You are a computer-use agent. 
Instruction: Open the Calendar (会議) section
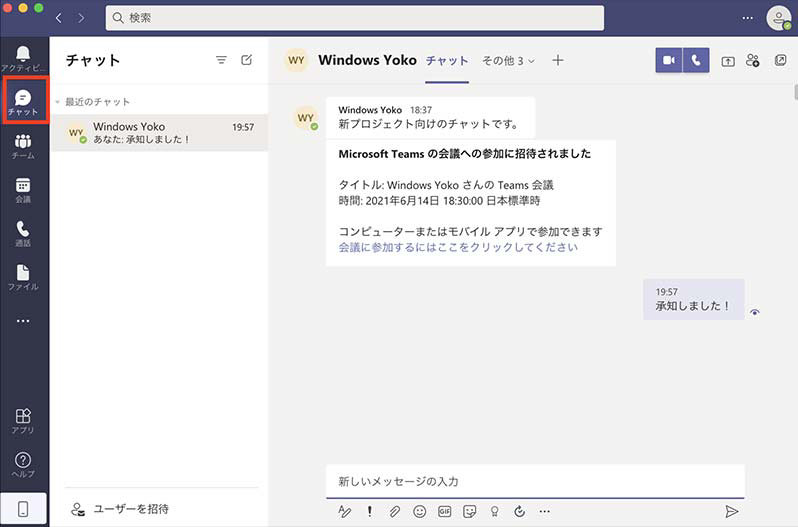click(23, 190)
